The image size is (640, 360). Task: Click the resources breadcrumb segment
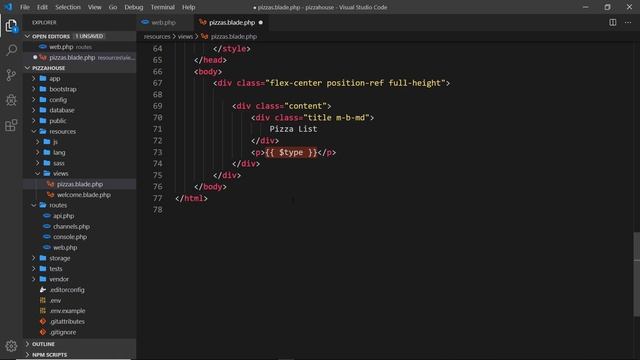click(157, 36)
